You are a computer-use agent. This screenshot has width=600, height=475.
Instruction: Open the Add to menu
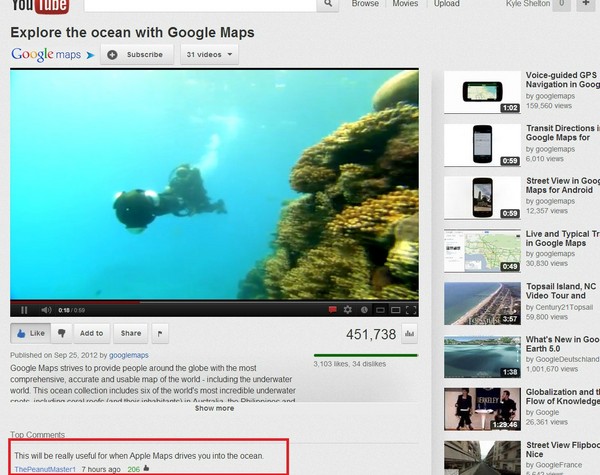[x=91, y=333]
